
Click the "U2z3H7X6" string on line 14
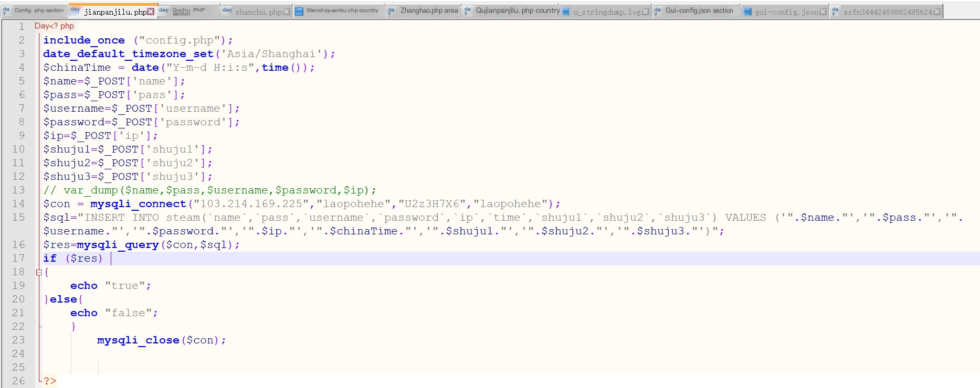pos(432,204)
